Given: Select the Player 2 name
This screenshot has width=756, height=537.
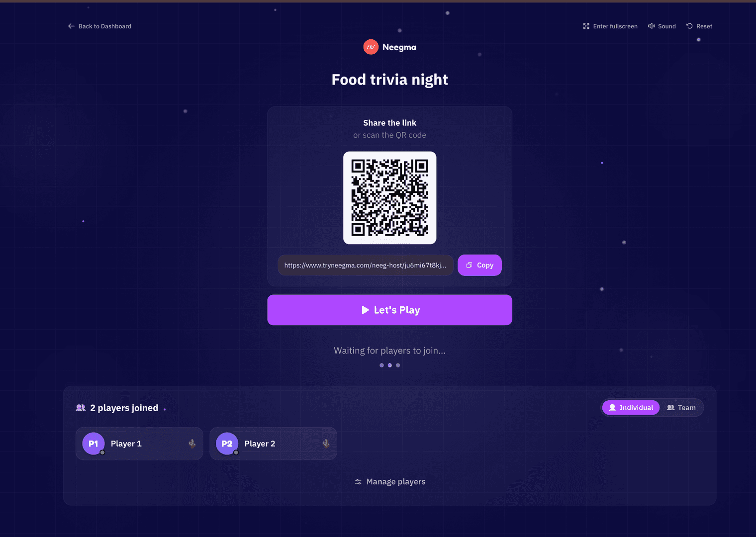Looking at the screenshot, I should click(260, 444).
